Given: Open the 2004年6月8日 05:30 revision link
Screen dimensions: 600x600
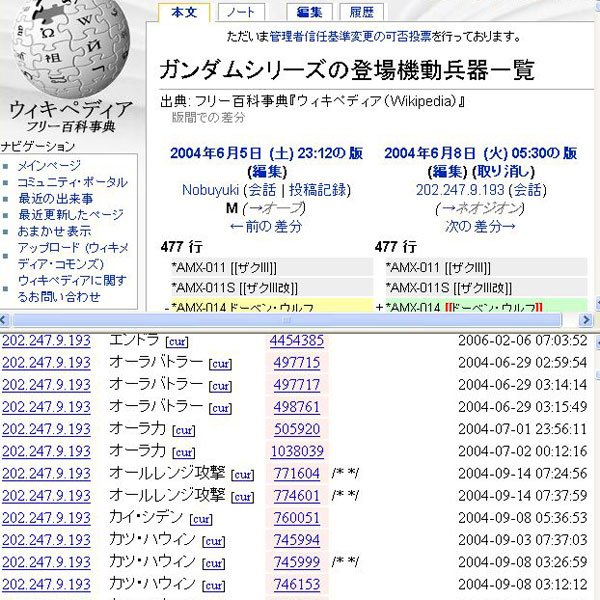Looking at the screenshot, I should tap(481, 153).
